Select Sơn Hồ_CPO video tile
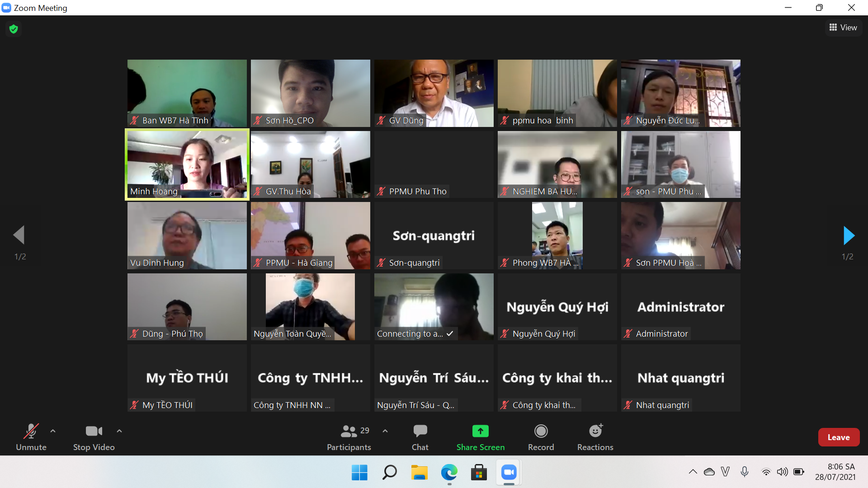868x488 pixels. 311,93
